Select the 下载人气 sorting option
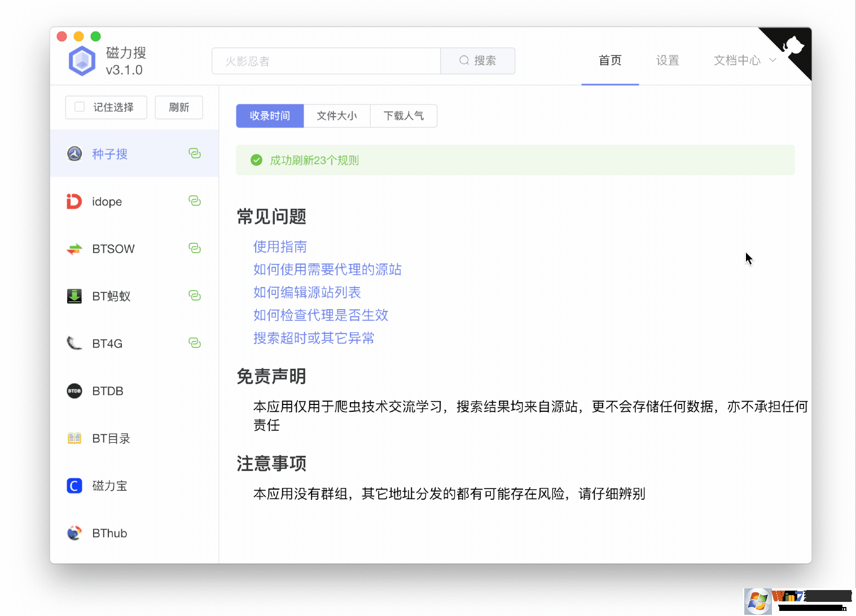856x616 pixels. pyautogui.click(x=403, y=116)
